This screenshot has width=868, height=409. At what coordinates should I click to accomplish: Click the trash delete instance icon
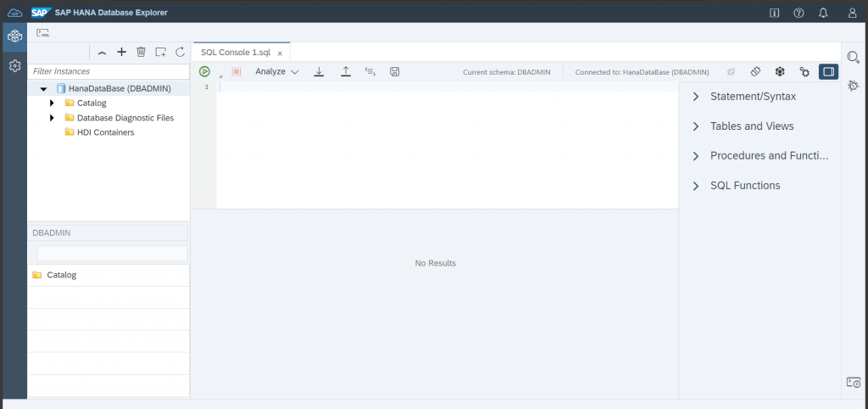coord(142,52)
